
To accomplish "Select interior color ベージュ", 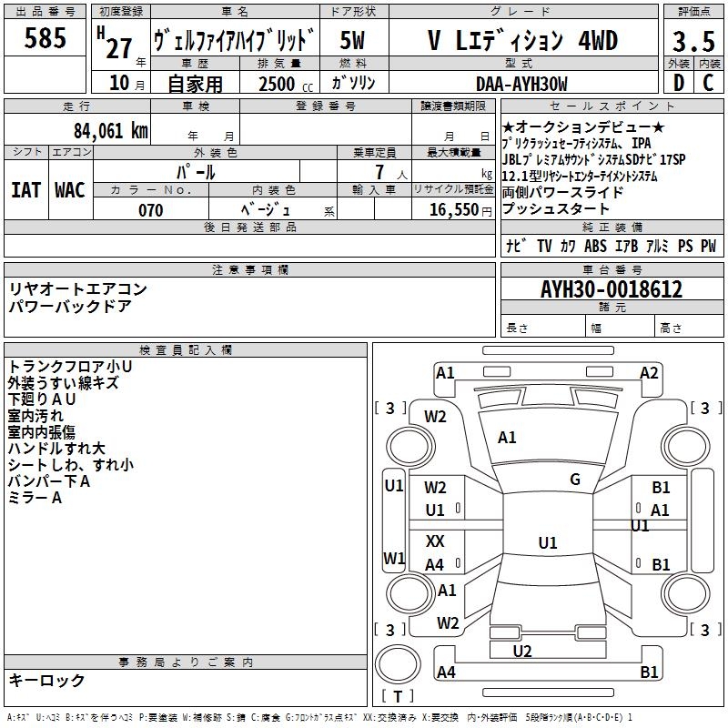I will [266, 210].
